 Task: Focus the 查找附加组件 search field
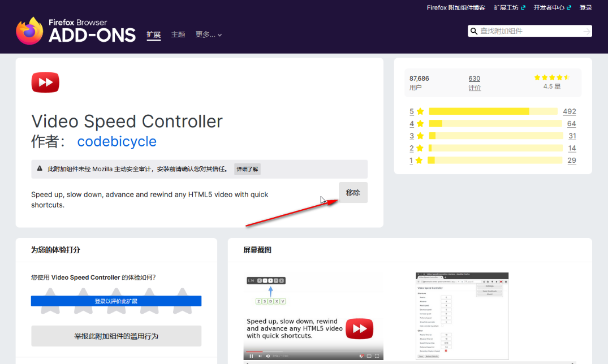click(530, 31)
